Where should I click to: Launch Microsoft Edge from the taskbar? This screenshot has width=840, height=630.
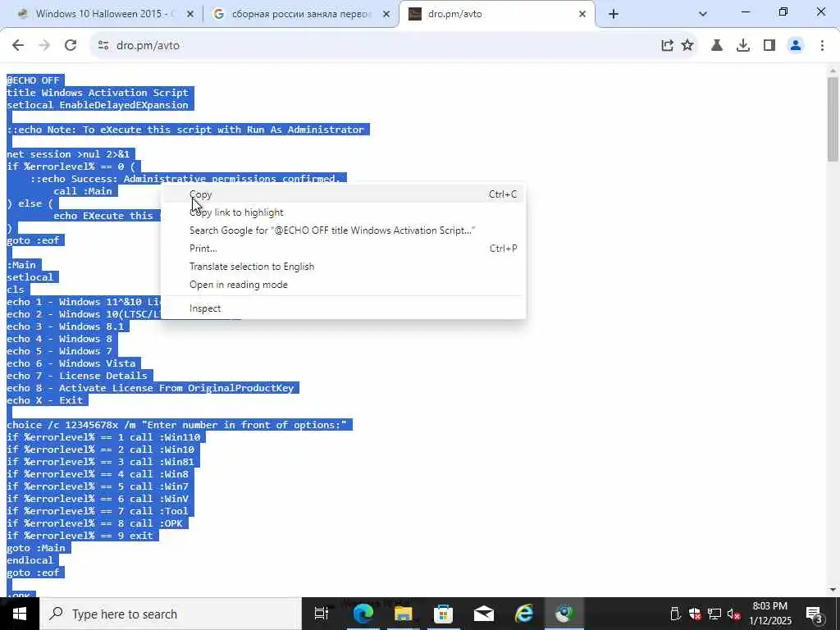pyautogui.click(x=363, y=614)
